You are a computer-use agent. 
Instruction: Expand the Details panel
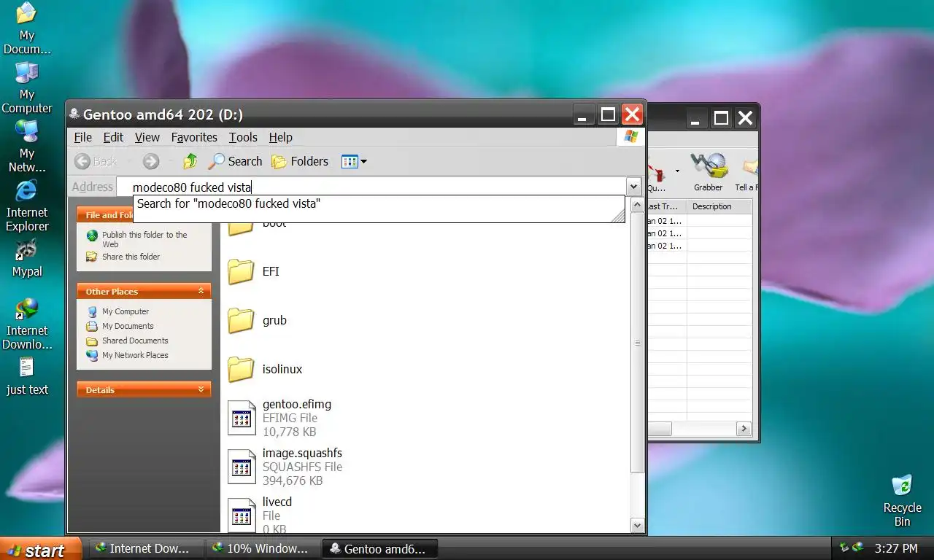(x=201, y=389)
